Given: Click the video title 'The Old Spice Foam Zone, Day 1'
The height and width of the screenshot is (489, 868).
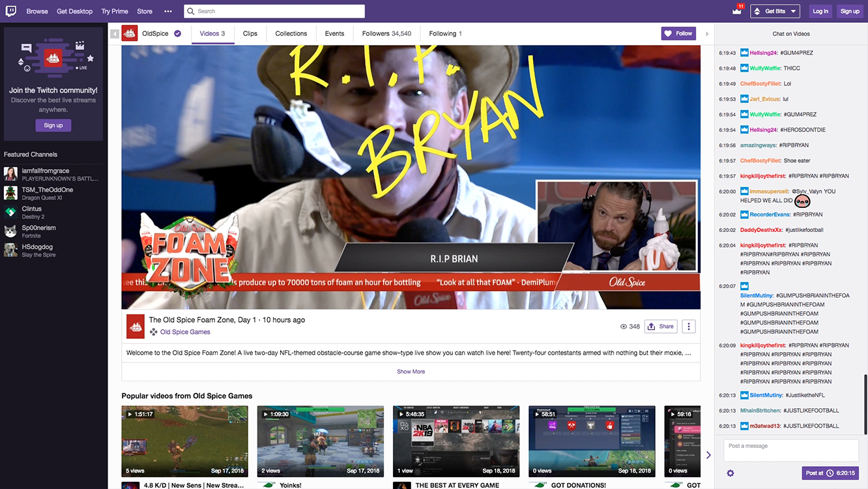Looking at the screenshot, I should 203,320.
